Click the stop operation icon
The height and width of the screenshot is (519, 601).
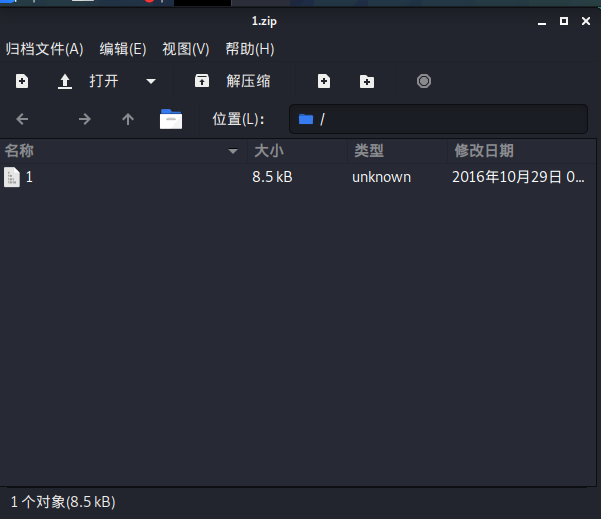[424, 81]
